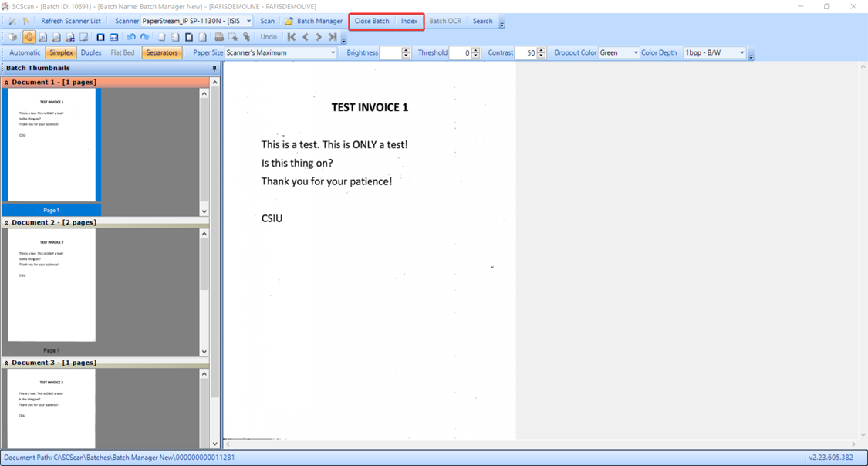The height and width of the screenshot is (466, 868).
Task: Toggle the Separators option
Action: 161,53
